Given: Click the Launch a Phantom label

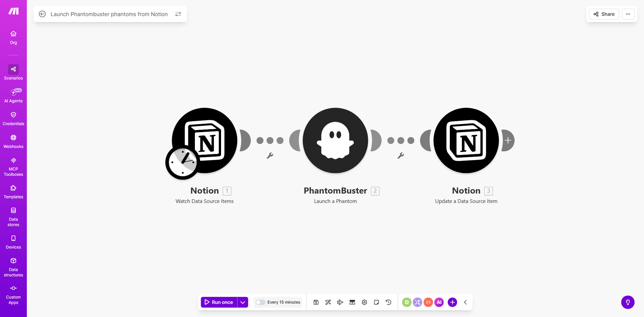Looking at the screenshot, I should point(335,201).
